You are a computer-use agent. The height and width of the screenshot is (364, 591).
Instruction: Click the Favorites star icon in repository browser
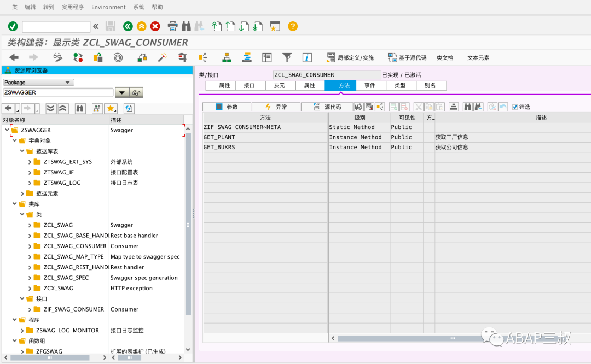pos(111,108)
